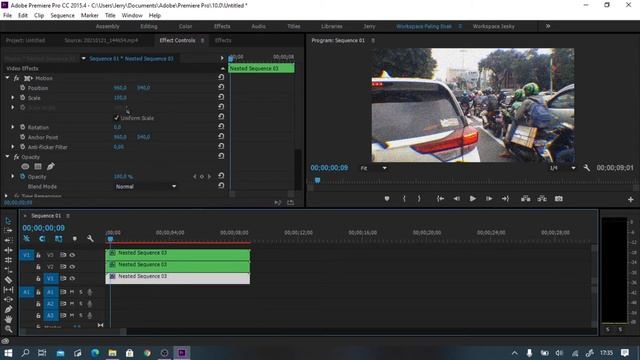Screen dimensions: 640x360
Task: Collapse the Motion effect group
Action: click(7, 78)
